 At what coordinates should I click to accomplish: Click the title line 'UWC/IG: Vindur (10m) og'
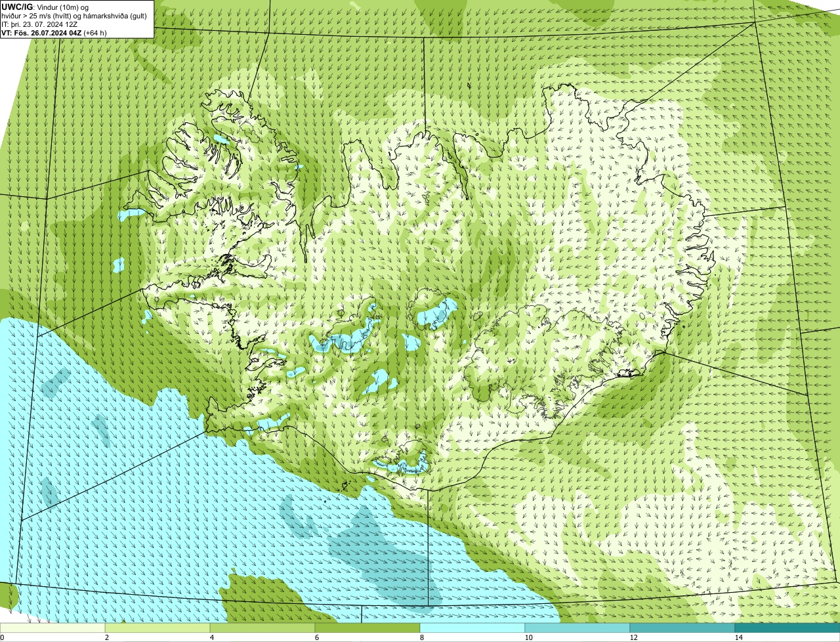pos(44,7)
